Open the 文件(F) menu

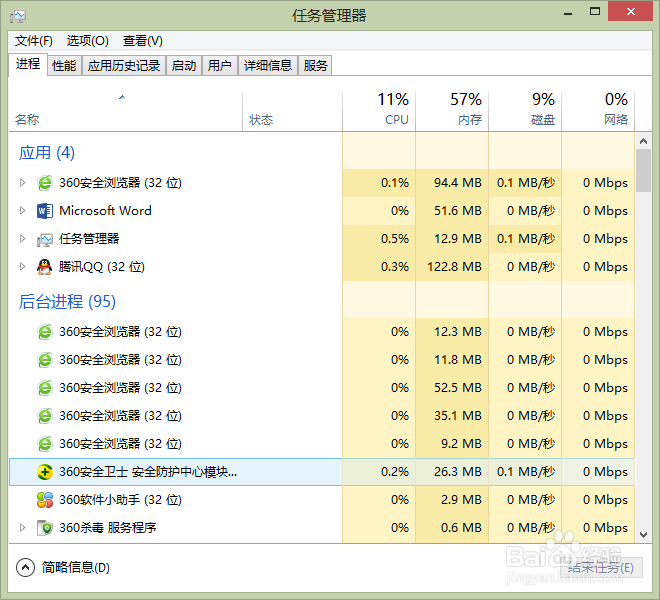[34, 41]
